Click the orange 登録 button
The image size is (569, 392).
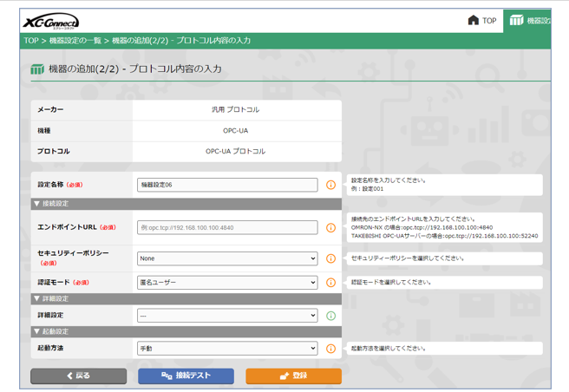click(293, 376)
